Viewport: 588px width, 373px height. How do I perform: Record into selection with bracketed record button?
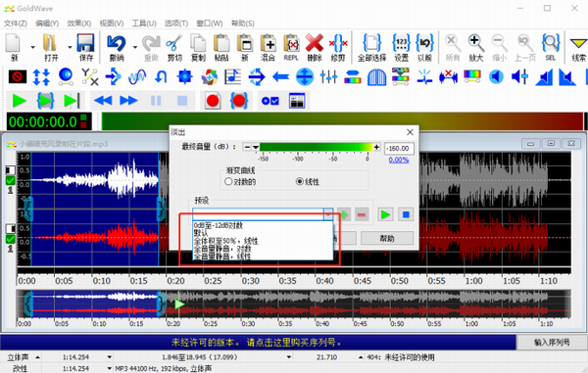pyautogui.click(x=238, y=101)
